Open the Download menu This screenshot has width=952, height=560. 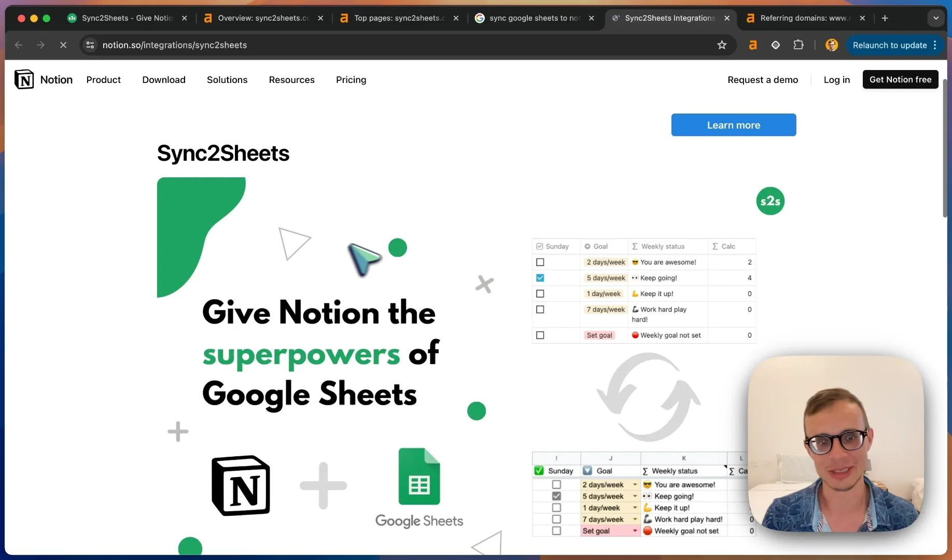pyautogui.click(x=164, y=79)
